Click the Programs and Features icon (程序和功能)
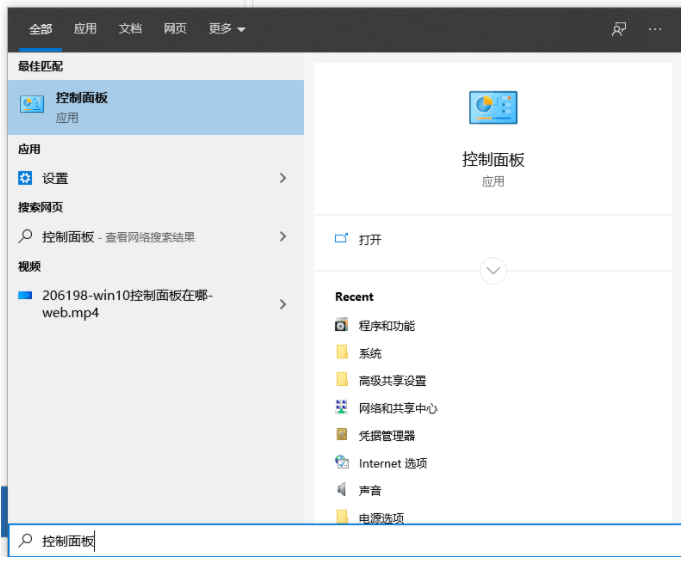 point(342,325)
